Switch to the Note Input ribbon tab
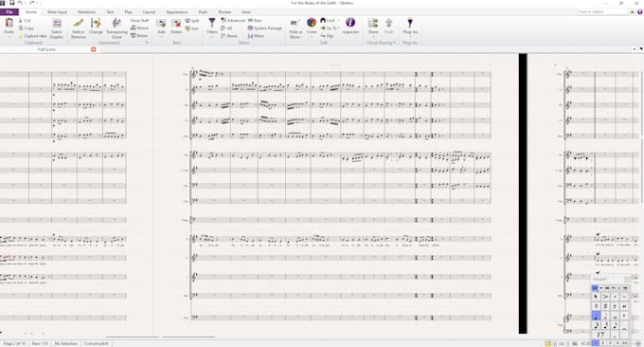The width and height of the screenshot is (644, 347). point(57,12)
